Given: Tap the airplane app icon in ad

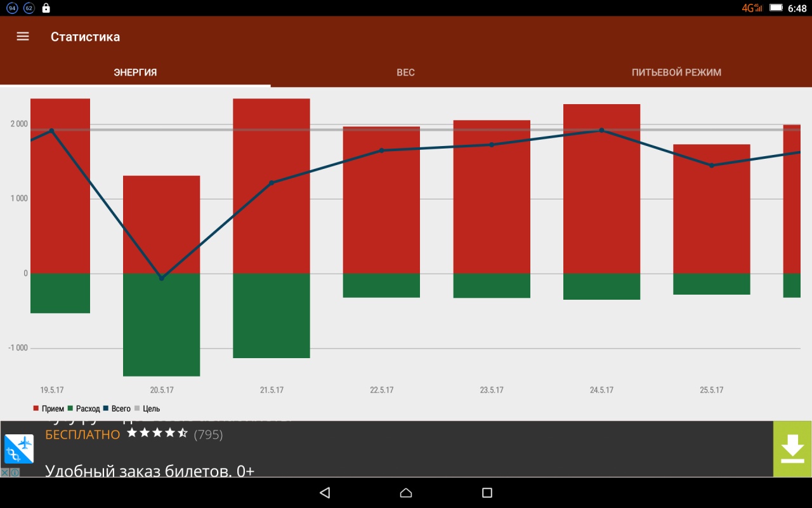Looking at the screenshot, I should pos(19,449).
